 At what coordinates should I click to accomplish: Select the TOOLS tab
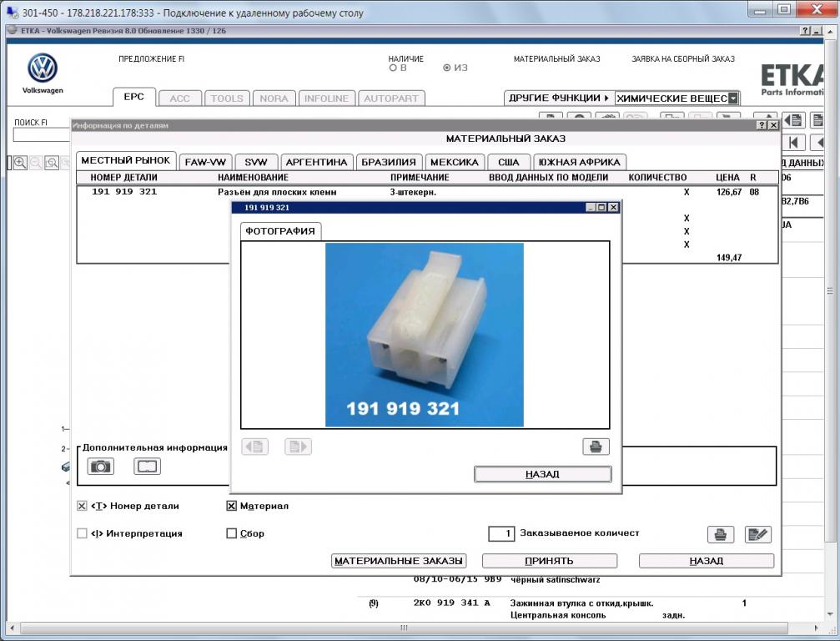pos(227,98)
